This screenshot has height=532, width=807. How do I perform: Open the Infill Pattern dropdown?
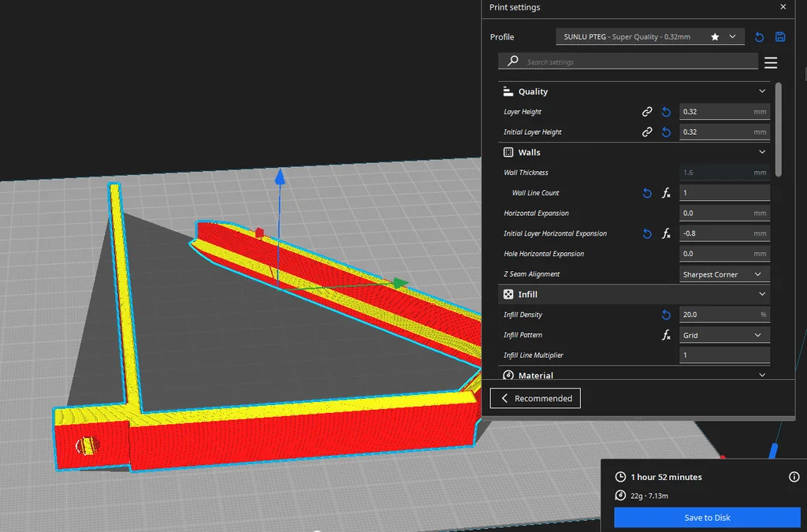(724, 335)
